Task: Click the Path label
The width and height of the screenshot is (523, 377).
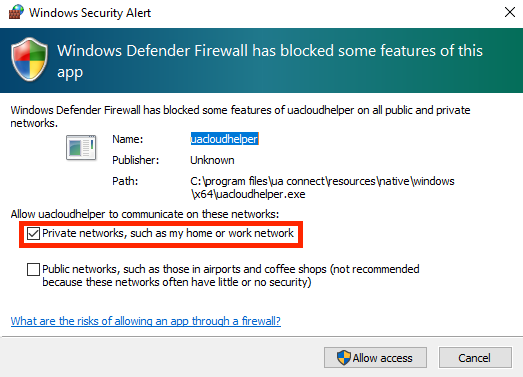Action: 125,181
